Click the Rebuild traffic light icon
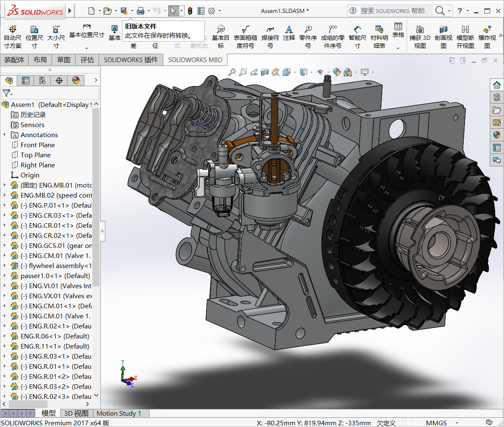The width and height of the screenshot is (504, 427). (190, 11)
